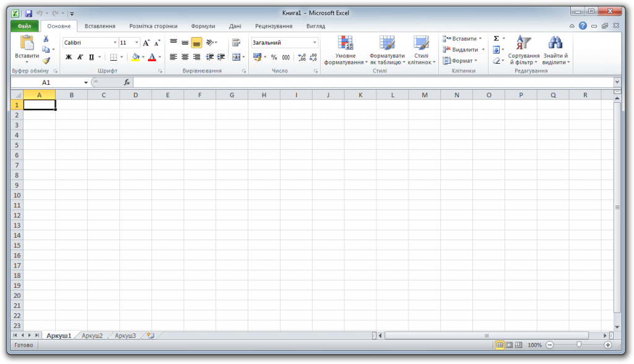Toggle bold formatting (Ж)
The image size is (634, 364).
69,58
